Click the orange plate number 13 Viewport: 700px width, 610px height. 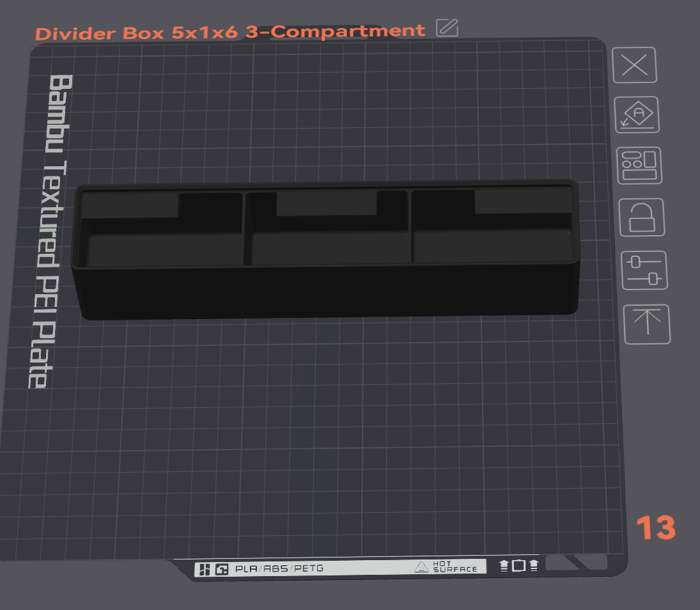656,528
